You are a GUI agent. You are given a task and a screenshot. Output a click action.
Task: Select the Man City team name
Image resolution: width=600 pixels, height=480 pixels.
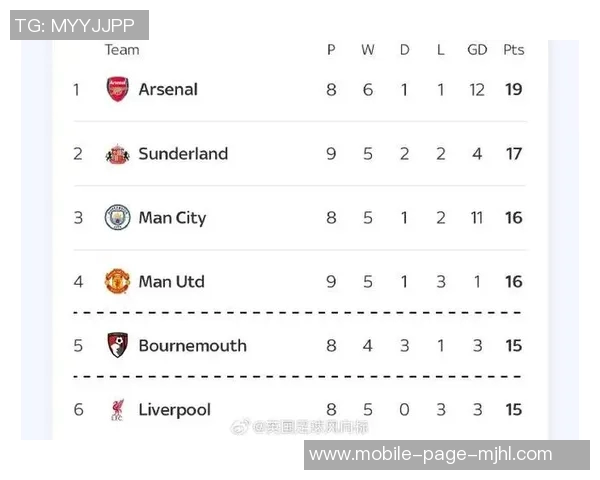coord(172,218)
